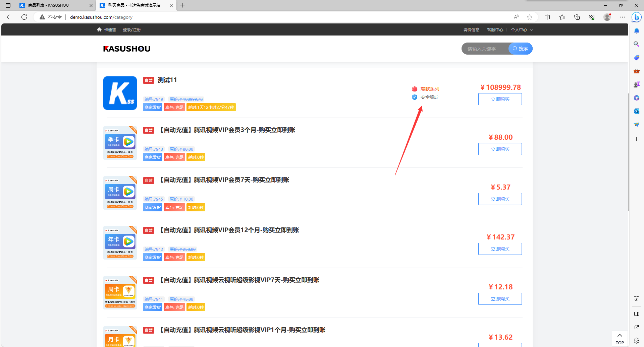This screenshot has width=644, height=347.
Task: Open 登录/注册 link
Action: pos(131,30)
